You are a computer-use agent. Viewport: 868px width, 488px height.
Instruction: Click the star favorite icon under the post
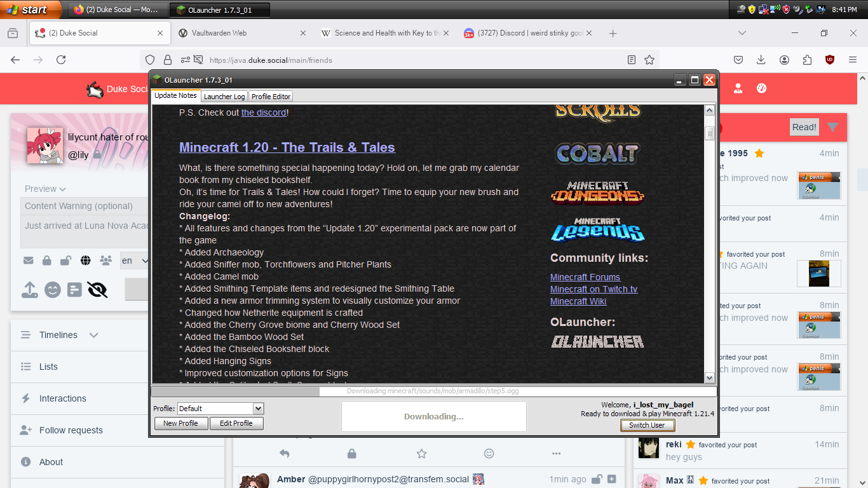point(421,454)
